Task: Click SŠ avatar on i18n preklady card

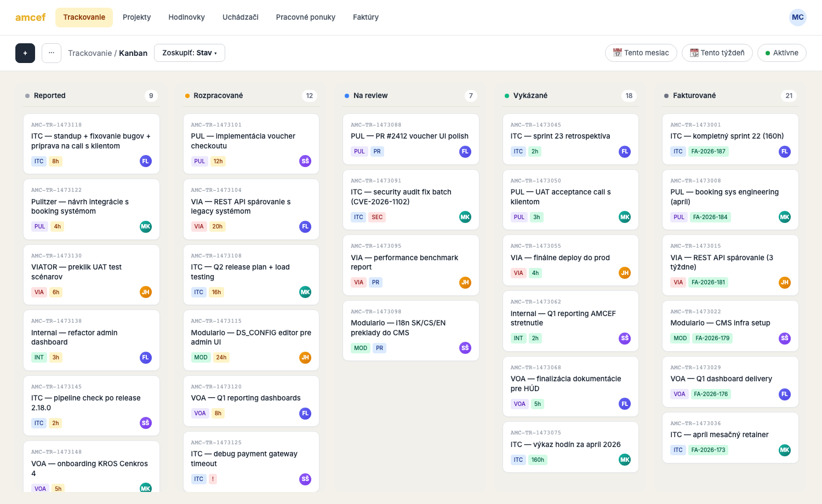Action: 465,348
